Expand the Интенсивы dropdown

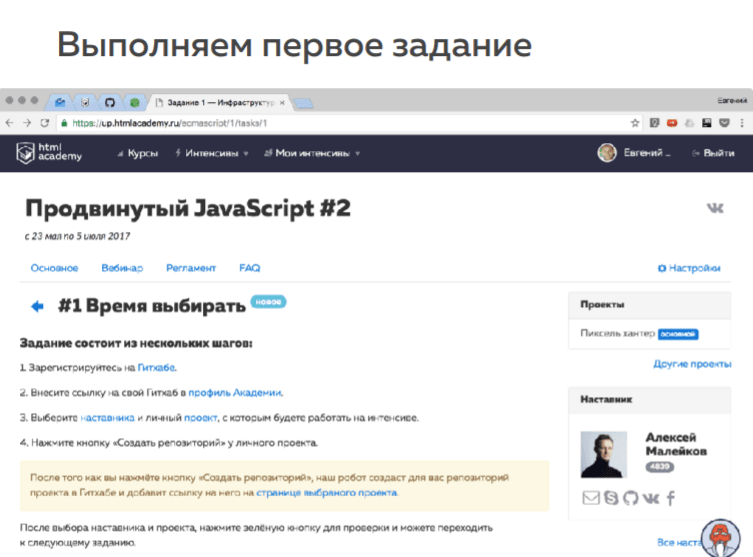coord(212,153)
